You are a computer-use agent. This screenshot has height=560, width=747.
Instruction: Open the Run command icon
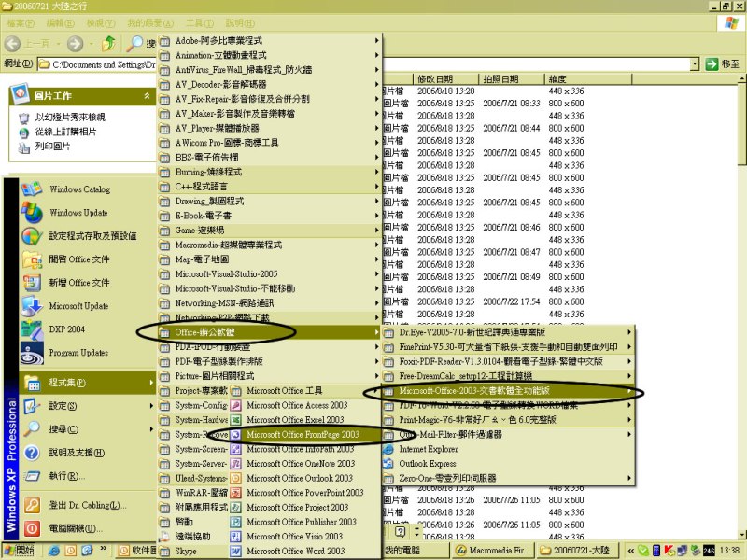tap(32, 476)
